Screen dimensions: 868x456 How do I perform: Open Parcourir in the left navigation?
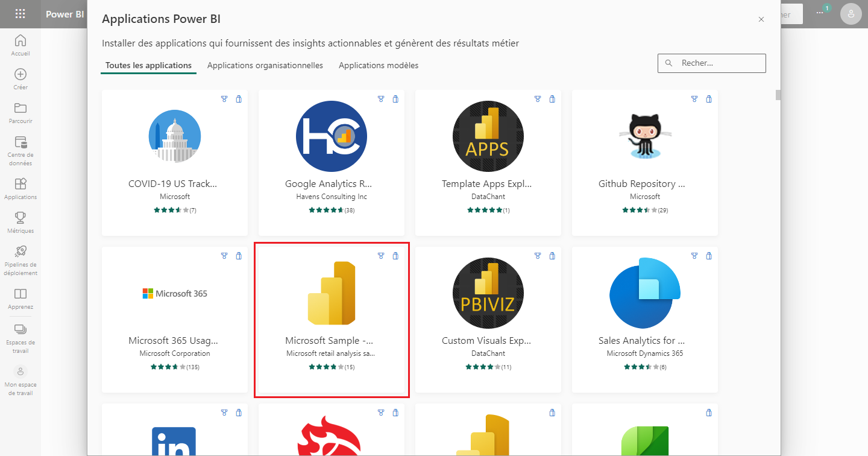pyautogui.click(x=20, y=113)
